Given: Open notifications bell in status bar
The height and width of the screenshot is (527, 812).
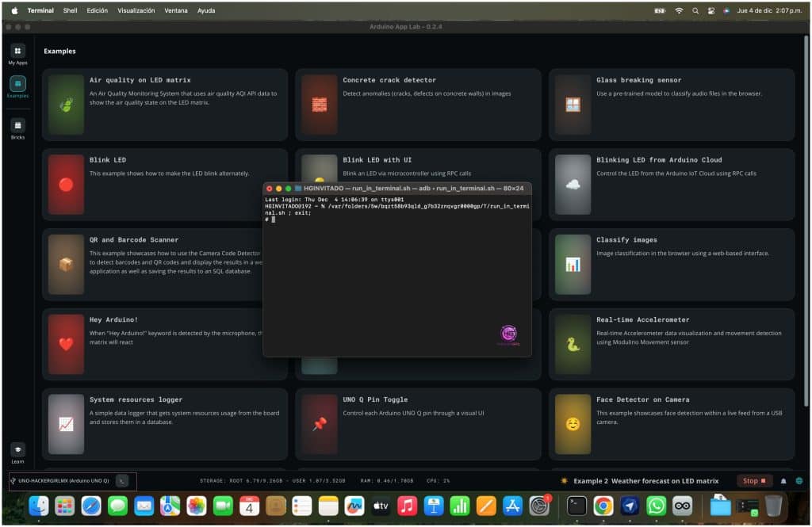Looking at the screenshot, I should (x=783, y=481).
